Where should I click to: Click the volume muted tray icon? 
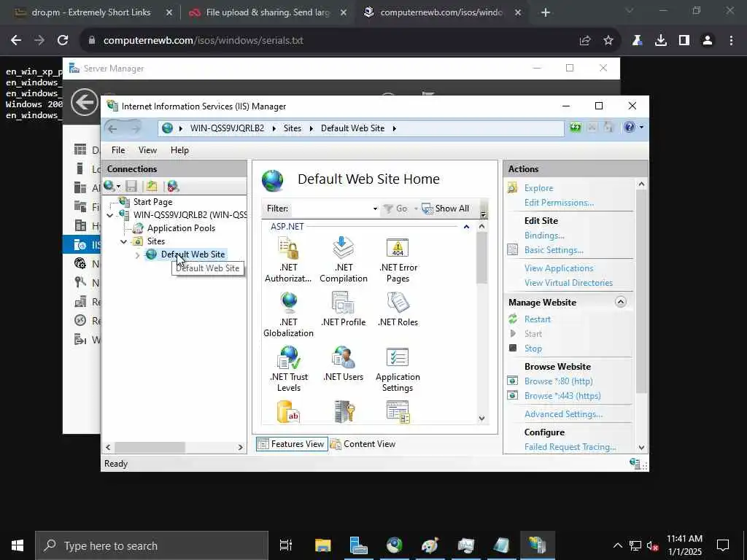[653, 545]
